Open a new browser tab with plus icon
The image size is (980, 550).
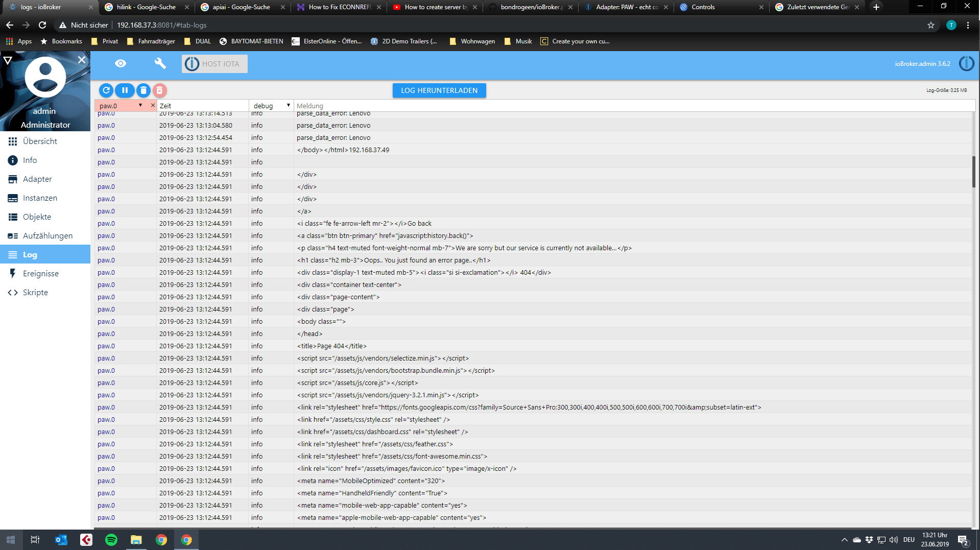point(876,7)
